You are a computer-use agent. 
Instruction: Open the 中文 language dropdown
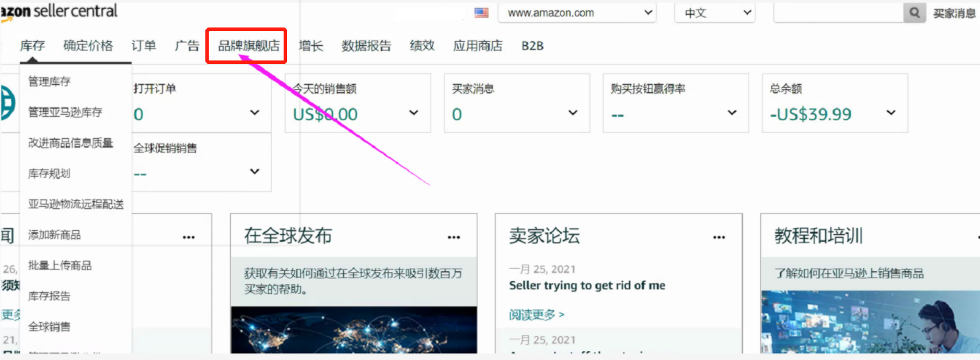point(715,12)
